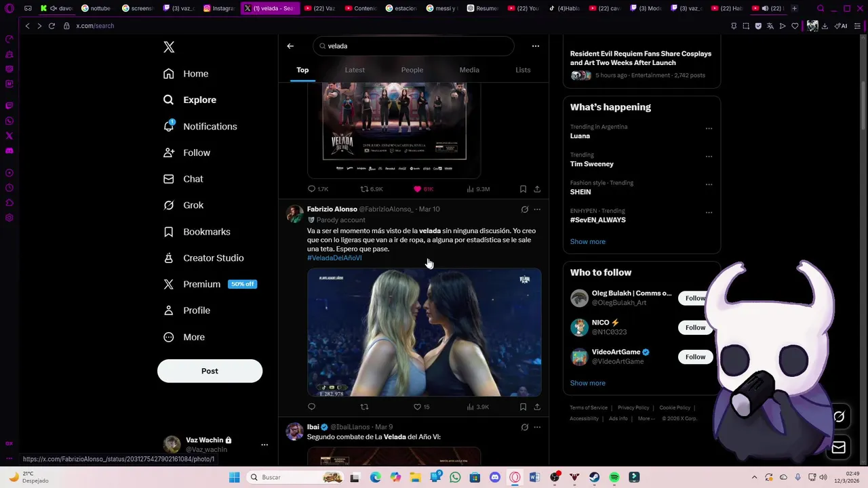Open Creator Studio in the sidebar
This screenshot has height=488, width=868.
(x=203, y=258)
